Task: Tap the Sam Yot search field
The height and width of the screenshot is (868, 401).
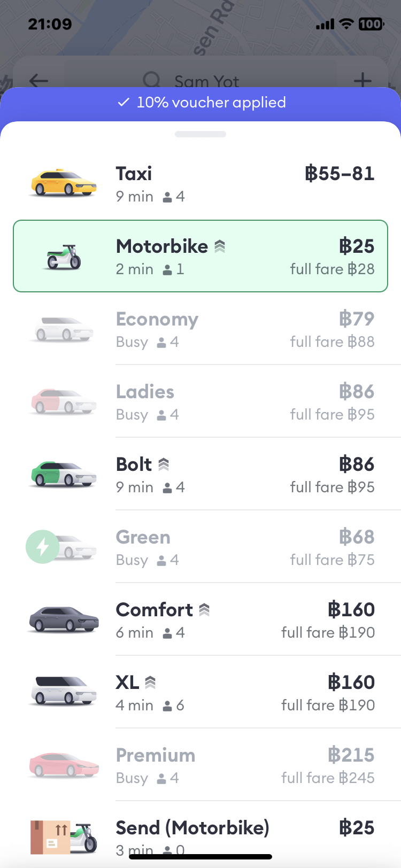Action: coord(206,81)
